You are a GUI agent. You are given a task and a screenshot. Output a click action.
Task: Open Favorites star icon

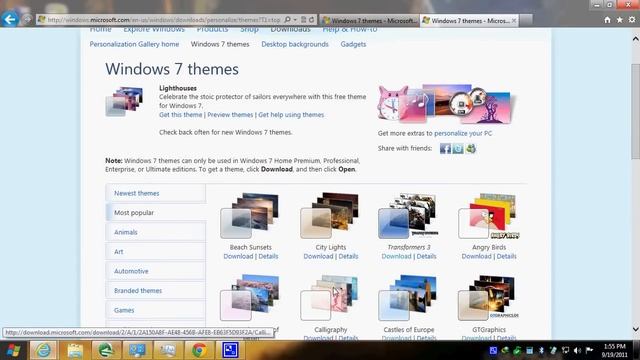[x=620, y=20]
